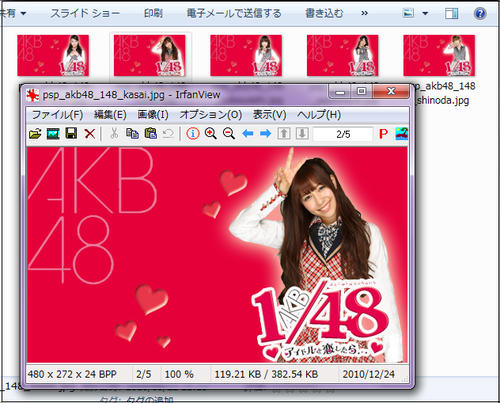
Task: Select shinoda.jpg thumbnail in Explorer
Action: click(x=439, y=55)
